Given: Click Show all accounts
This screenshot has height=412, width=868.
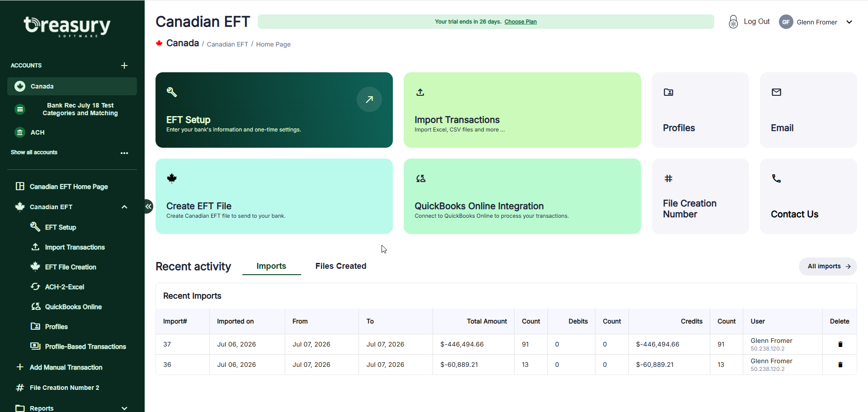Looking at the screenshot, I should pos(34,152).
